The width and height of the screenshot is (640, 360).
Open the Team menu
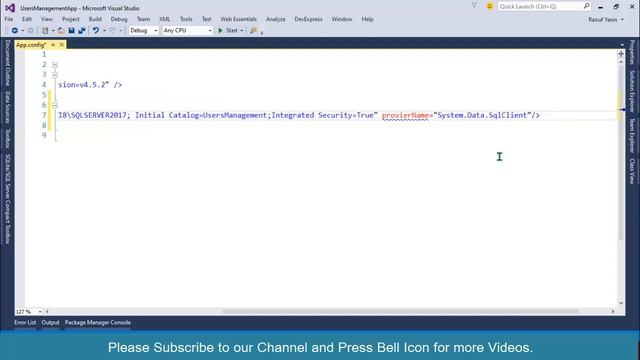click(143, 19)
